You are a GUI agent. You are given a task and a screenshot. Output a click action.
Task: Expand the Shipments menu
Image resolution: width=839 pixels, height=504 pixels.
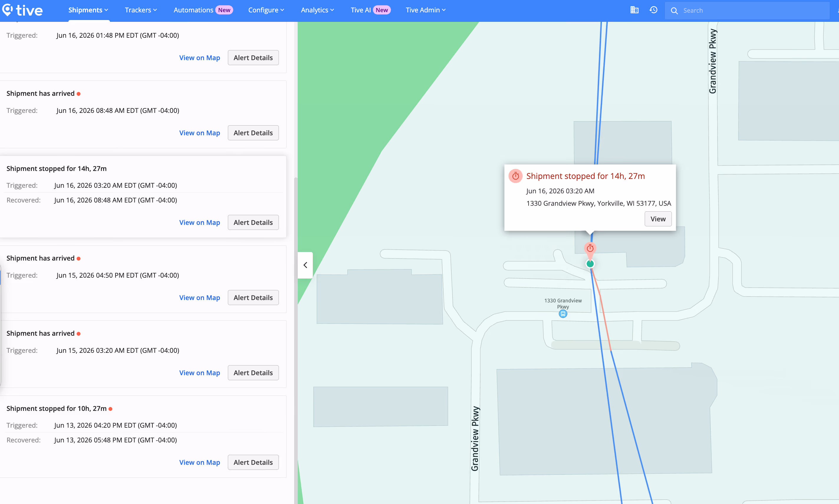point(88,10)
